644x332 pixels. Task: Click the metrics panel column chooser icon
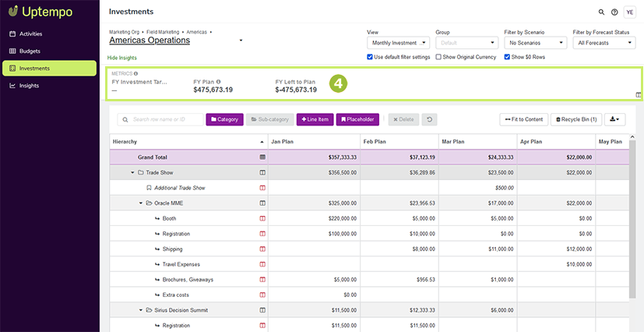(639, 95)
